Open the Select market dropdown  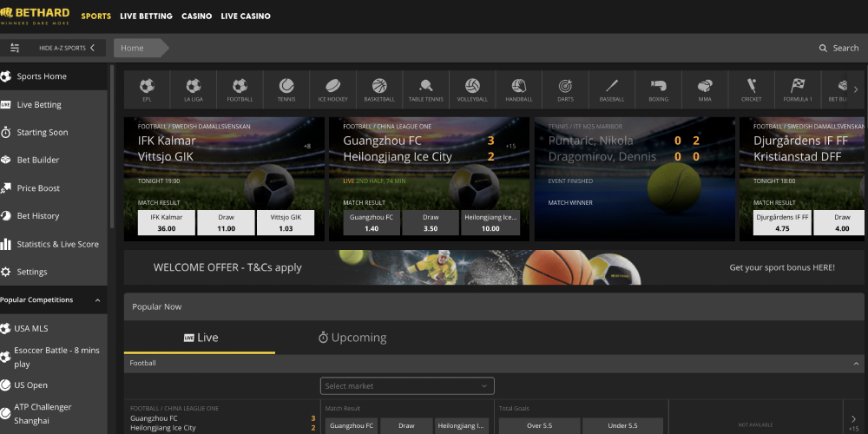pos(407,386)
